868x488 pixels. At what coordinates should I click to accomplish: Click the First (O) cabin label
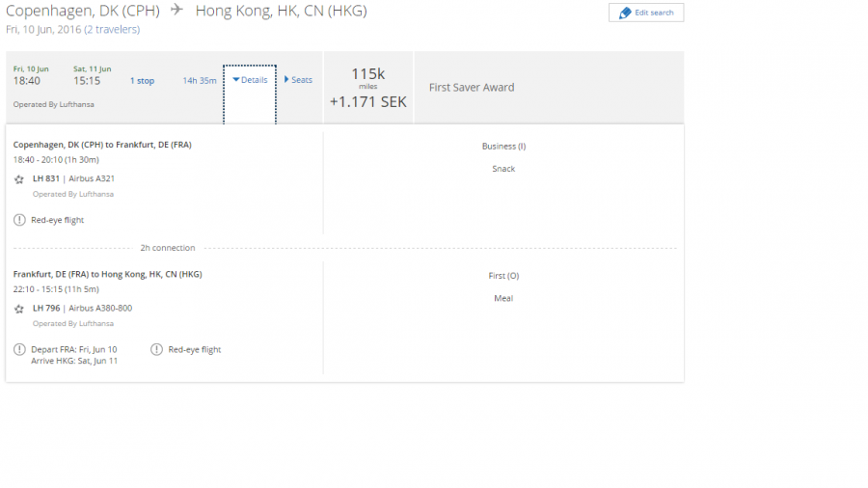[x=503, y=276]
